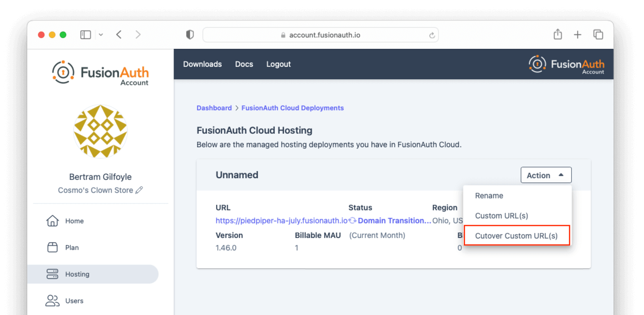The width and height of the screenshot is (644, 315).
Task: Toggle the Safari sidebar icon
Action: point(85,35)
